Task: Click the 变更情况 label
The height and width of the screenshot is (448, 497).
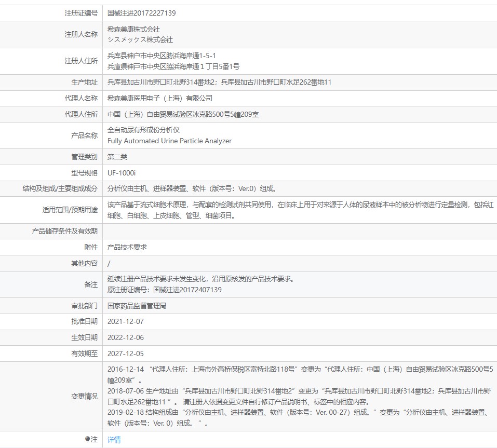Action: [84, 397]
